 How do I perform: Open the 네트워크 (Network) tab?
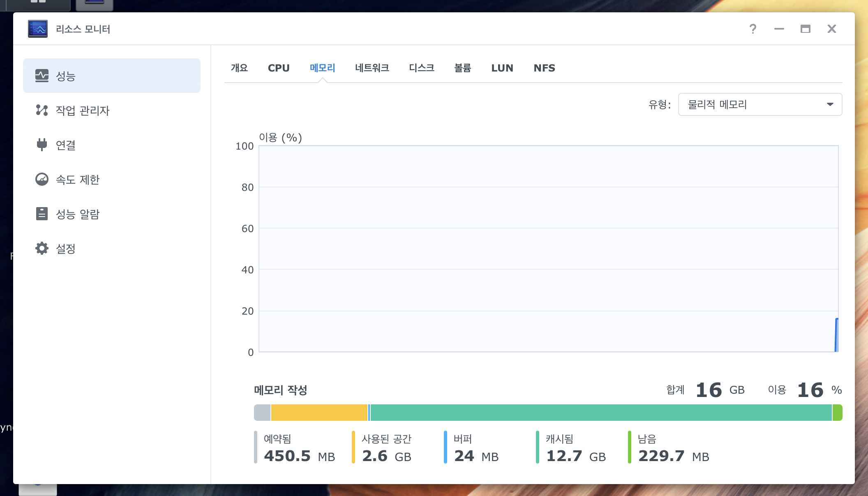(x=372, y=68)
